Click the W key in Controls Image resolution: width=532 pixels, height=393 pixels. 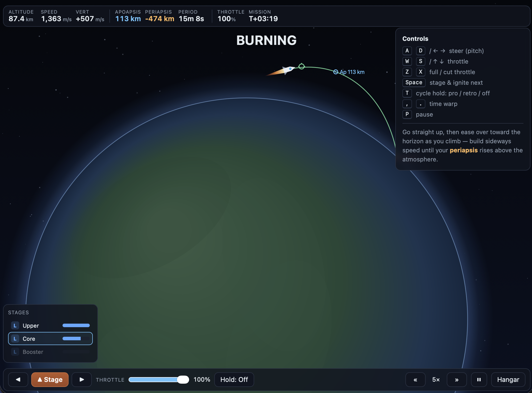point(407,61)
